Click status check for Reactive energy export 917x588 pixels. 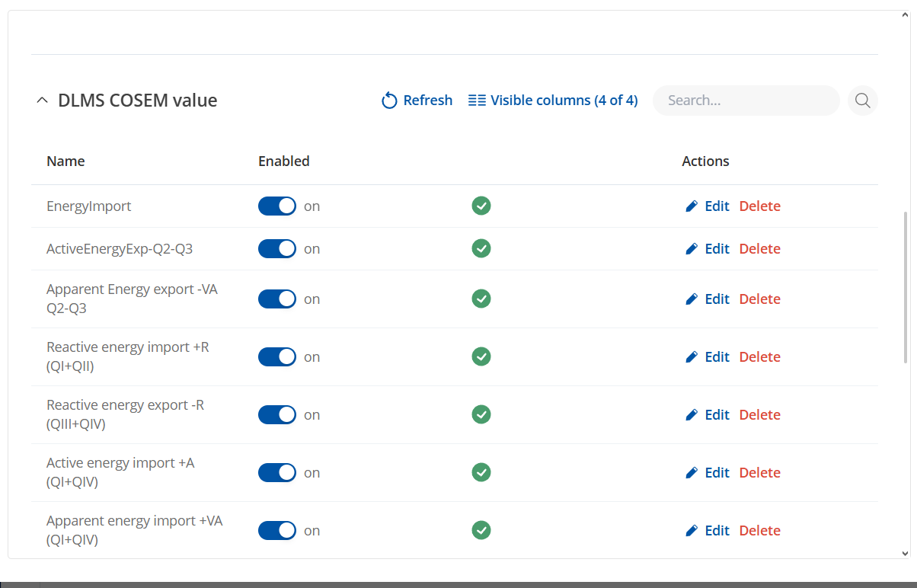pos(481,414)
